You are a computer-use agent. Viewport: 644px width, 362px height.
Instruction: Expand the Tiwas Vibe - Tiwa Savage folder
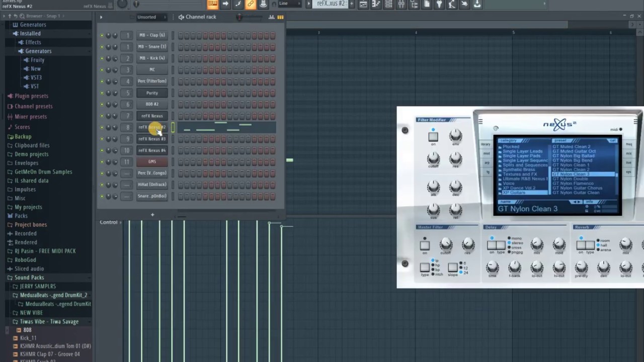point(49,322)
